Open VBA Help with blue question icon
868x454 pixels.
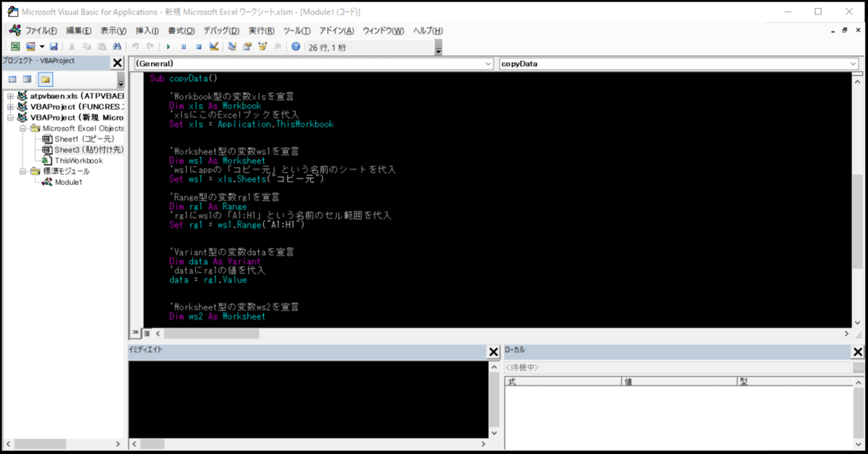click(x=296, y=46)
